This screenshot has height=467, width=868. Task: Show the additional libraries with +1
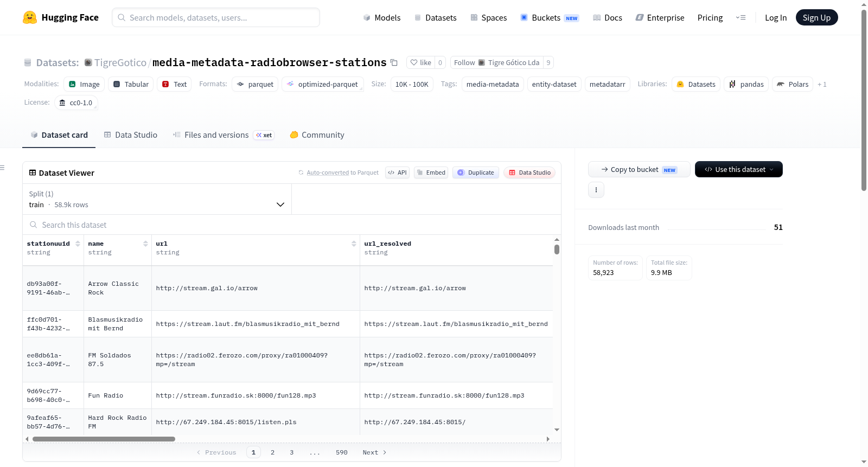(x=822, y=84)
